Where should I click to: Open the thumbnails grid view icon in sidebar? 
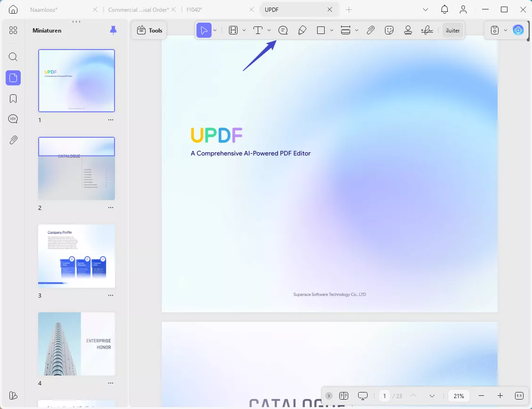[x=13, y=30]
